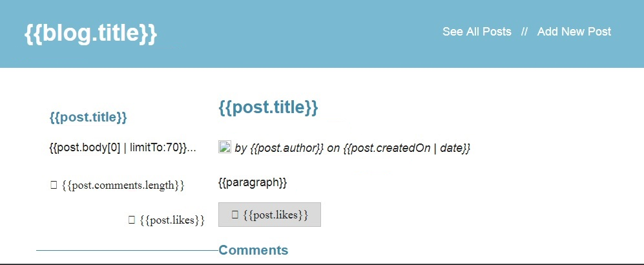Click the {{paragraph}} body text

253,182
